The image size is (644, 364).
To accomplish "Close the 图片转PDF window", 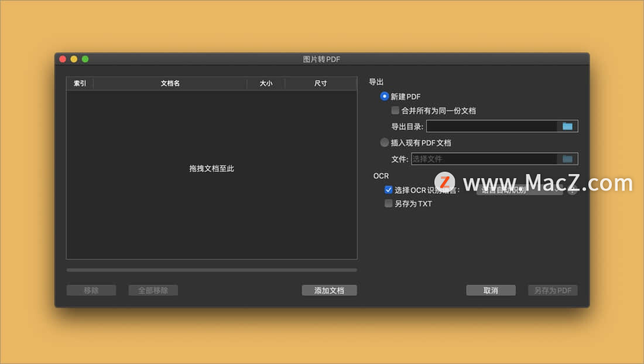I will [63, 59].
